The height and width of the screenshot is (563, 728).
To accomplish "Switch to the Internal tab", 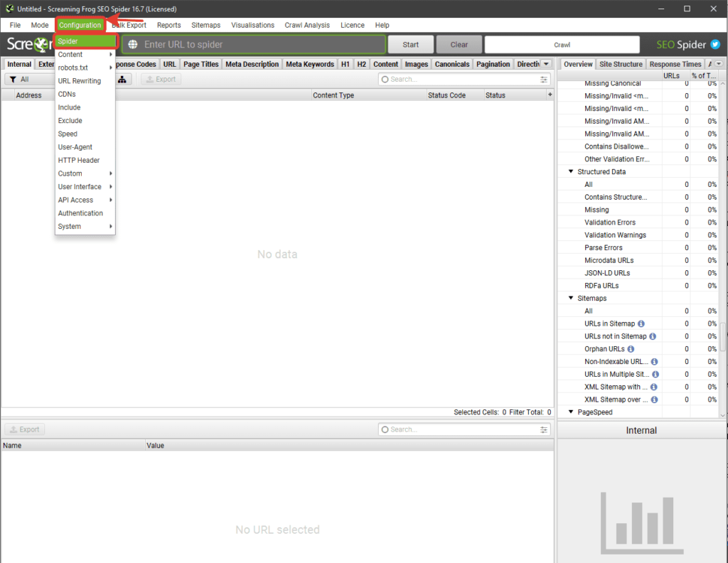I will pos(19,64).
